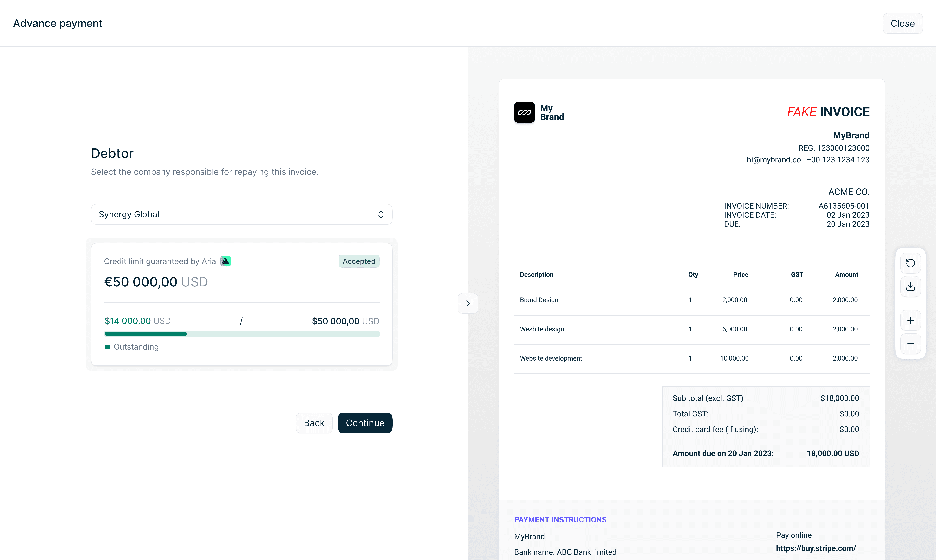
Task: Click the Website development line item
Action: tap(551, 358)
